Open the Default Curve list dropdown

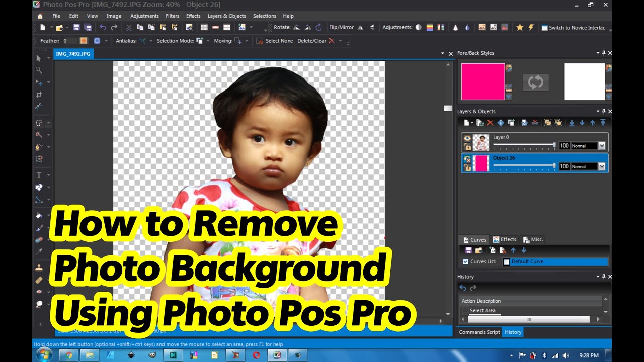pyautogui.click(x=555, y=262)
